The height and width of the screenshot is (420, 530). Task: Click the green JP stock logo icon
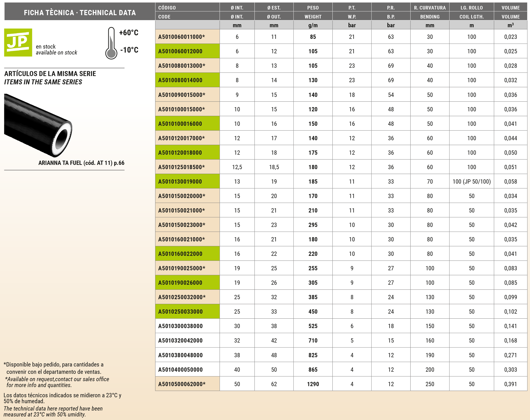pyautogui.click(x=18, y=42)
